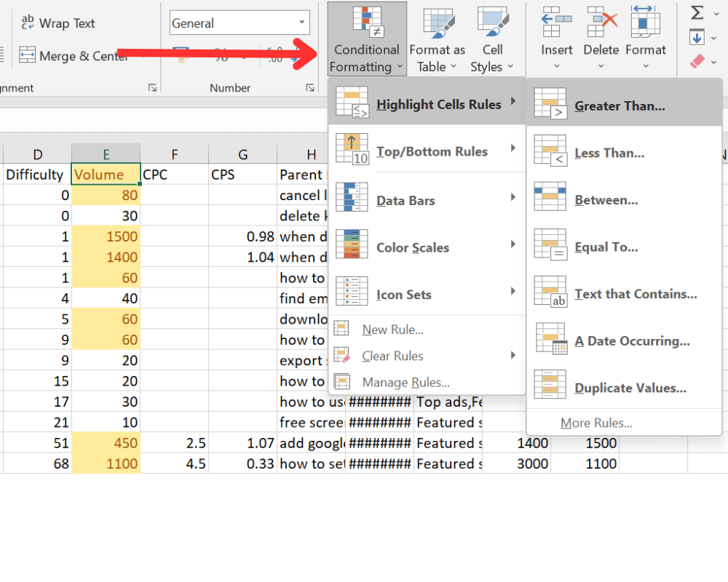The width and height of the screenshot is (728, 582).
Task: Open the Format cells icon
Action: (645, 20)
